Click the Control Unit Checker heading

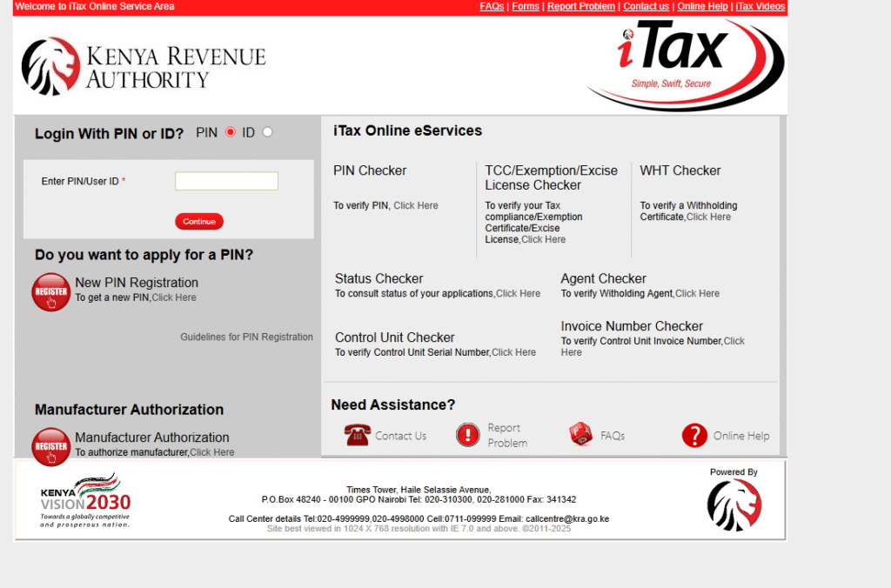(395, 337)
